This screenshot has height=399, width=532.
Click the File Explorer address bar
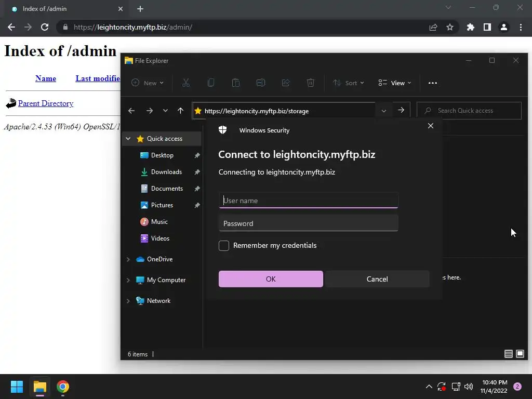(x=284, y=111)
